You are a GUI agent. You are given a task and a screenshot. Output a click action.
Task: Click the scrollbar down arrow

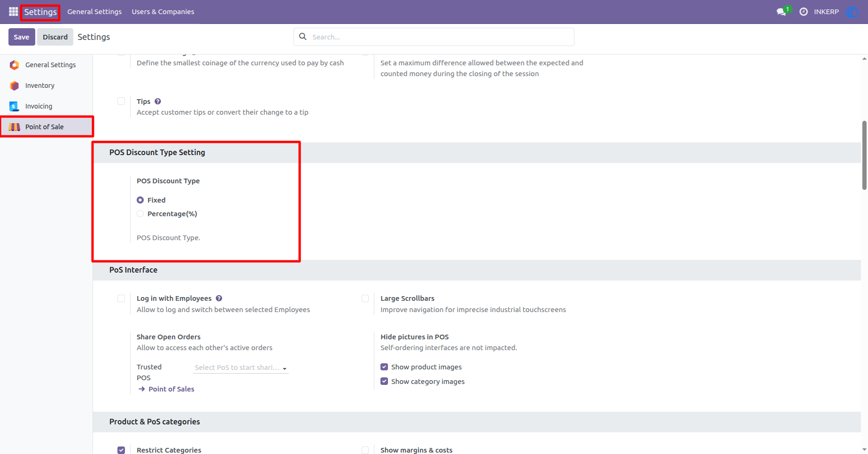point(864,450)
